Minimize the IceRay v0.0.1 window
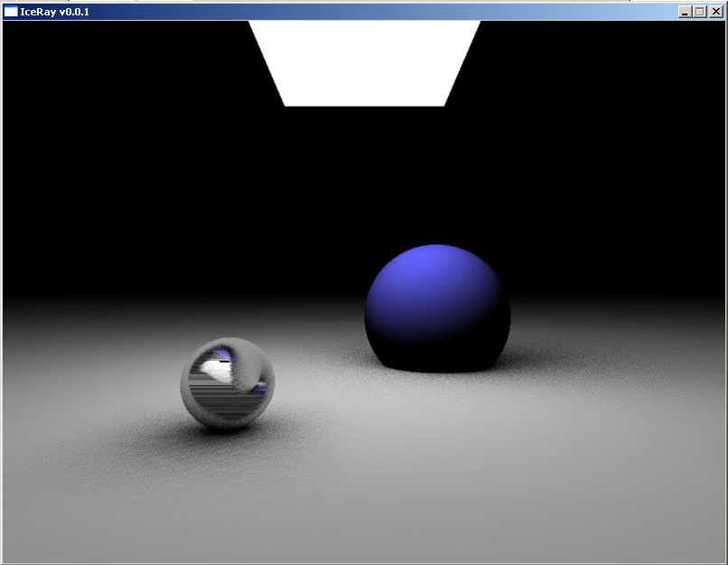Screen dimensions: 728x565 685,12
